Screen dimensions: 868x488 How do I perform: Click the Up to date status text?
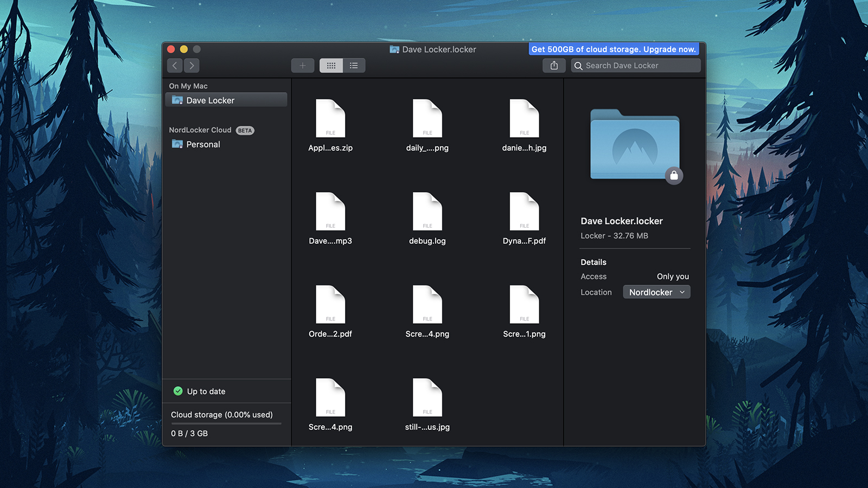click(206, 391)
